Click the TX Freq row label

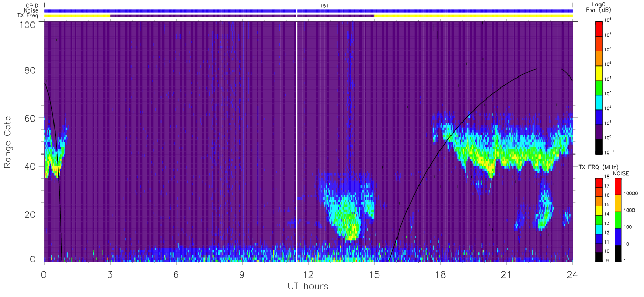27,16
